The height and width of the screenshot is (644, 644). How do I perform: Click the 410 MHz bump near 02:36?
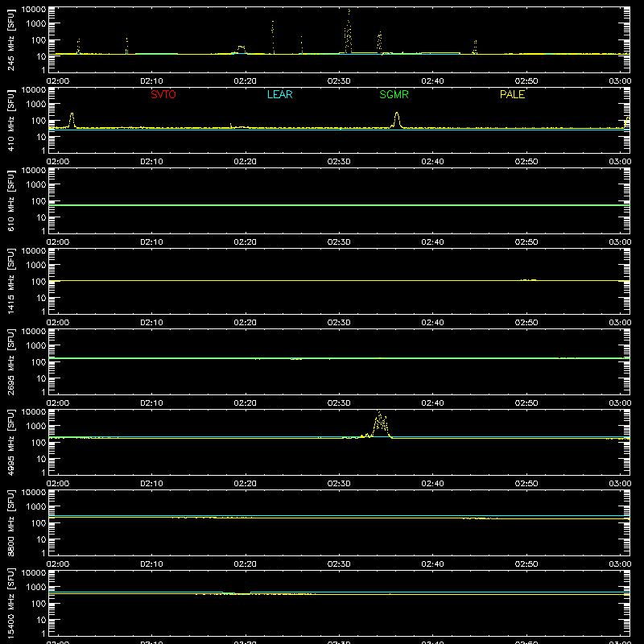click(397, 119)
